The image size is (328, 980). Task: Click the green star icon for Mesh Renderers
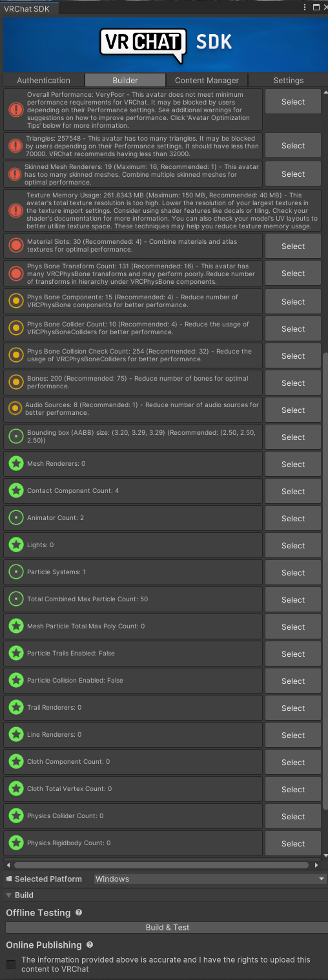[x=15, y=464]
